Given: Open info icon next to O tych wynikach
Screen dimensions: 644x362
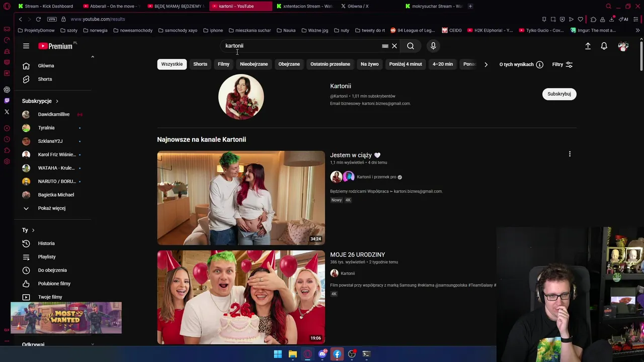Looking at the screenshot, I should pyautogui.click(x=539, y=64).
